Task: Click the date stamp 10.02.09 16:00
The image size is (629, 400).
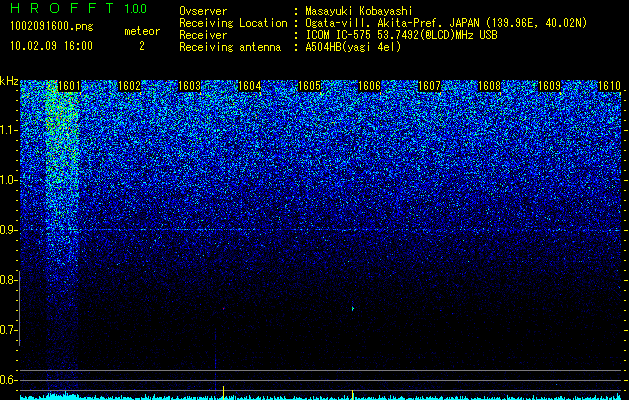Action: click(x=51, y=46)
